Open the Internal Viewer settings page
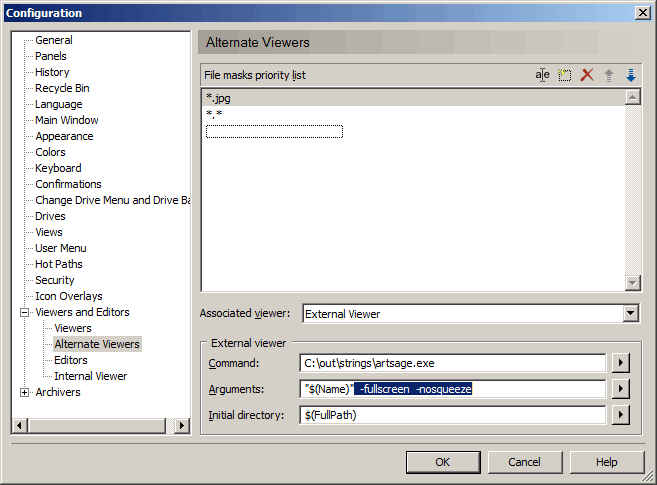 pyautogui.click(x=90, y=376)
